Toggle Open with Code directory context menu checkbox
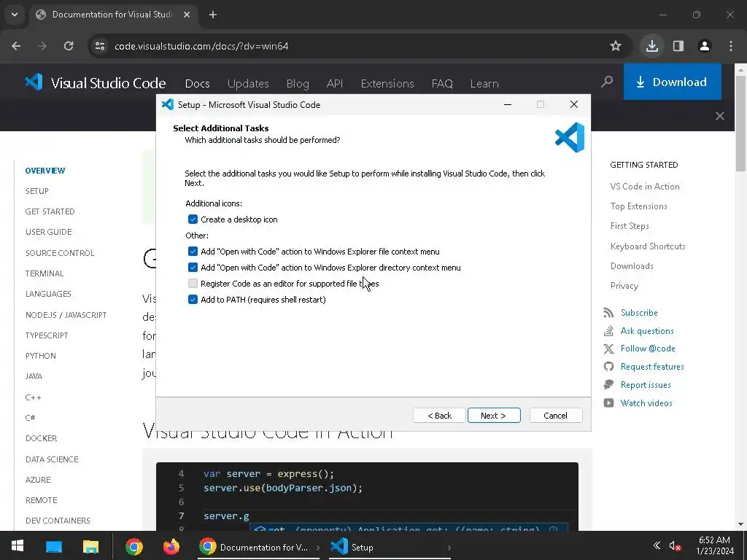747x560 pixels. click(193, 267)
